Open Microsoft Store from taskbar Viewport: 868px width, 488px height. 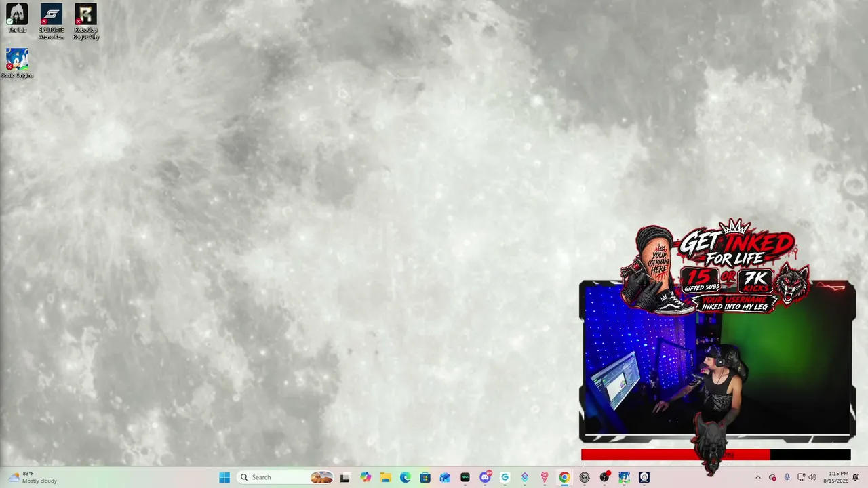tap(425, 477)
